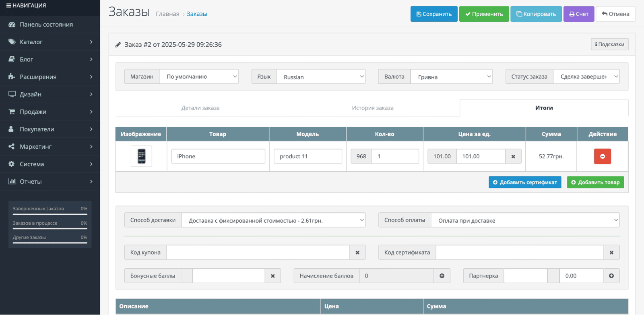This screenshot has width=644, height=315.
Task: Click the plus icon beside Партнерка field
Action: [x=611, y=276]
